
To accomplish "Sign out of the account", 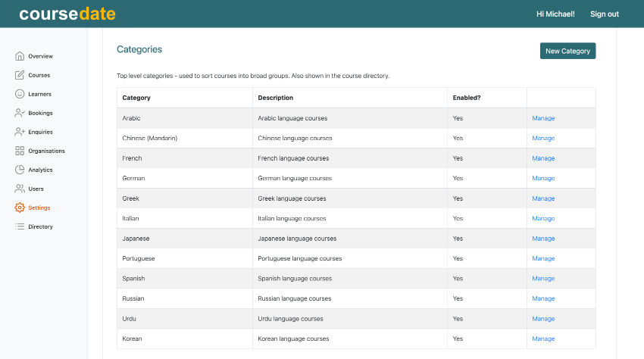I will pyautogui.click(x=604, y=14).
